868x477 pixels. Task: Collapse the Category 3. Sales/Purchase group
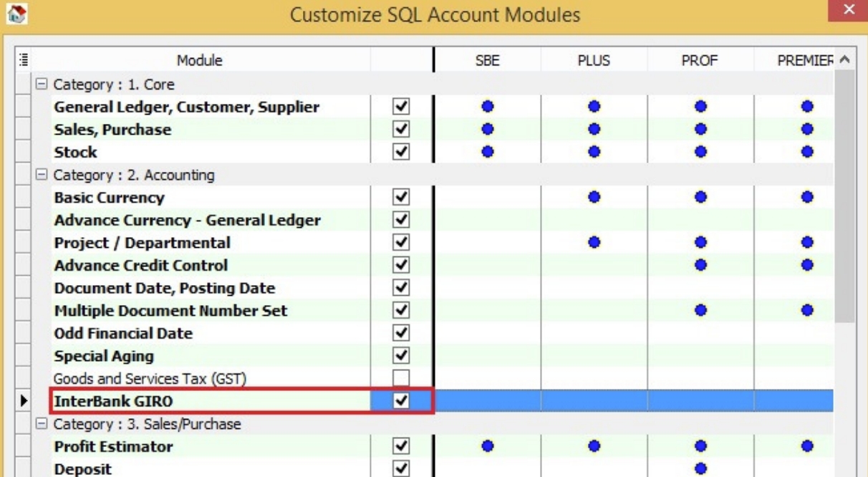point(44,424)
